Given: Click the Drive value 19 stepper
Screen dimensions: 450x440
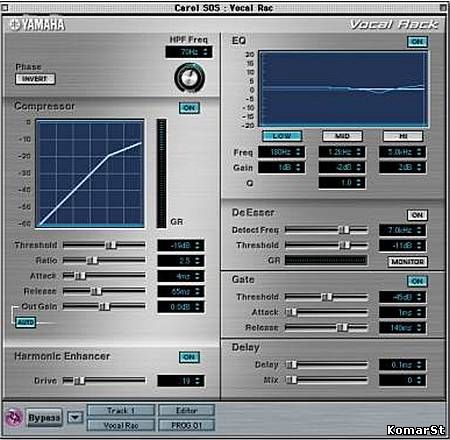Looking at the screenshot, I should pos(181,381).
